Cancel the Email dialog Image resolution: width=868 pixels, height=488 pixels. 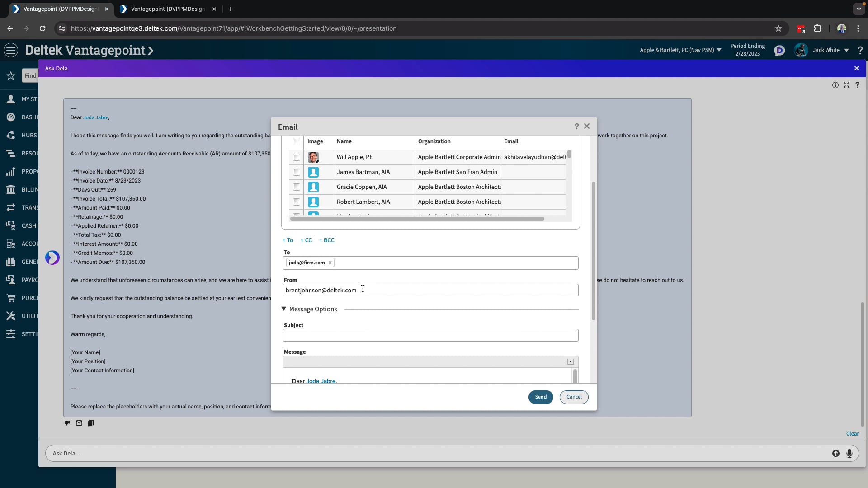point(574,397)
